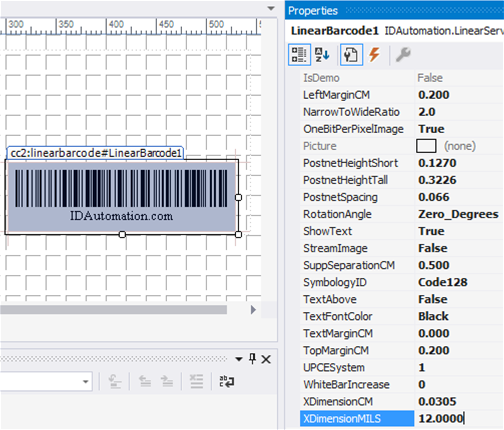
Task: Toggle word wrap icon in bottom toolbar
Action: 227,381
